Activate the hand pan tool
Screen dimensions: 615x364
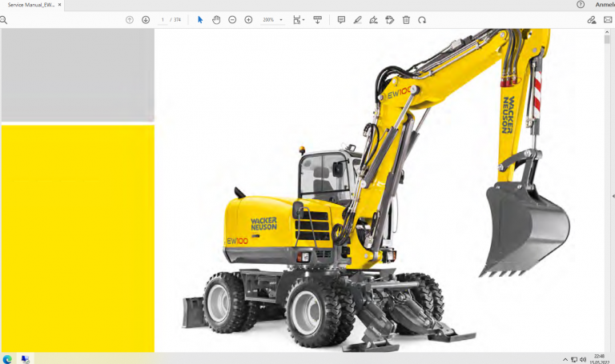216,19
